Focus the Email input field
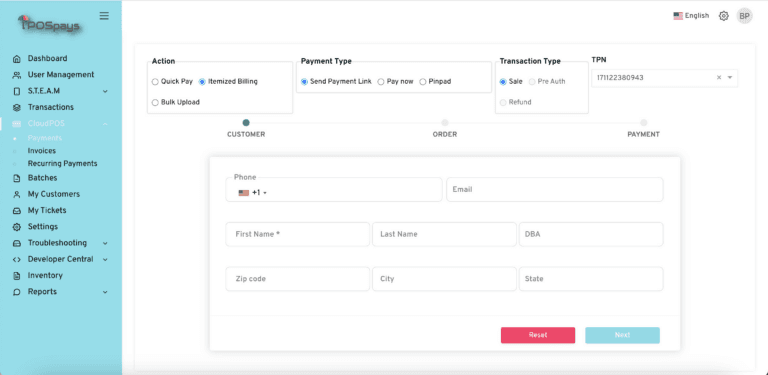Viewport: 768px width, 375px height. (x=554, y=189)
